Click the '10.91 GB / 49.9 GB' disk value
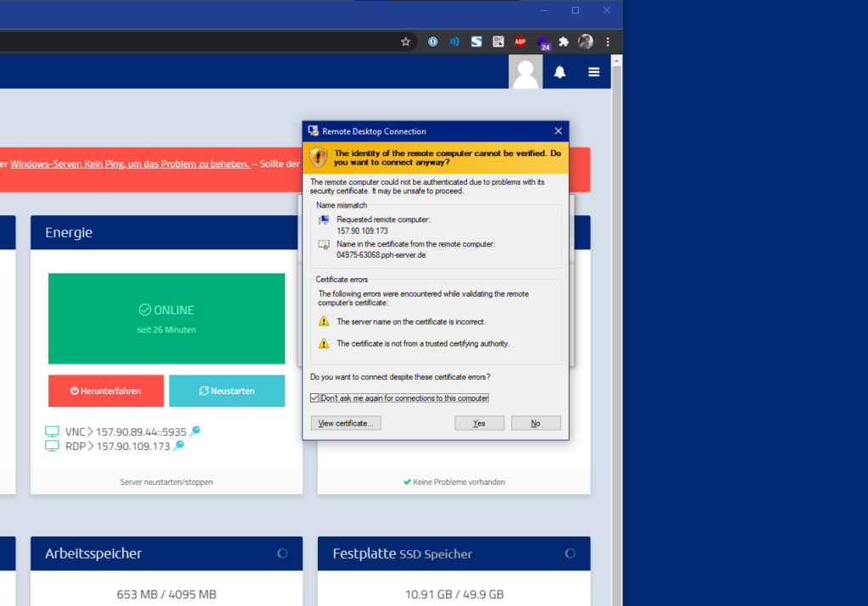The width and height of the screenshot is (868, 606). tap(454, 594)
